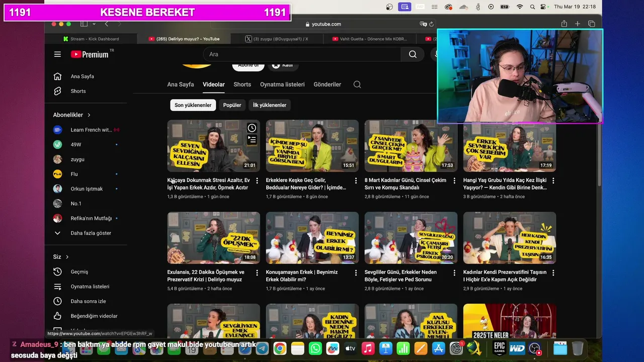Switch to Videolar channel tab
The image size is (644, 362).
click(x=214, y=84)
